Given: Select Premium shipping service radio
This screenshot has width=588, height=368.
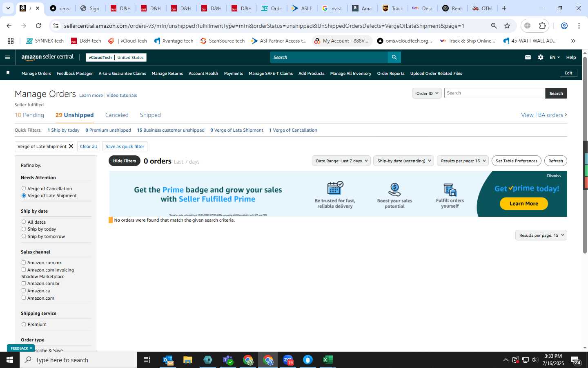Looking at the screenshot, I should [x=24, y=324].
